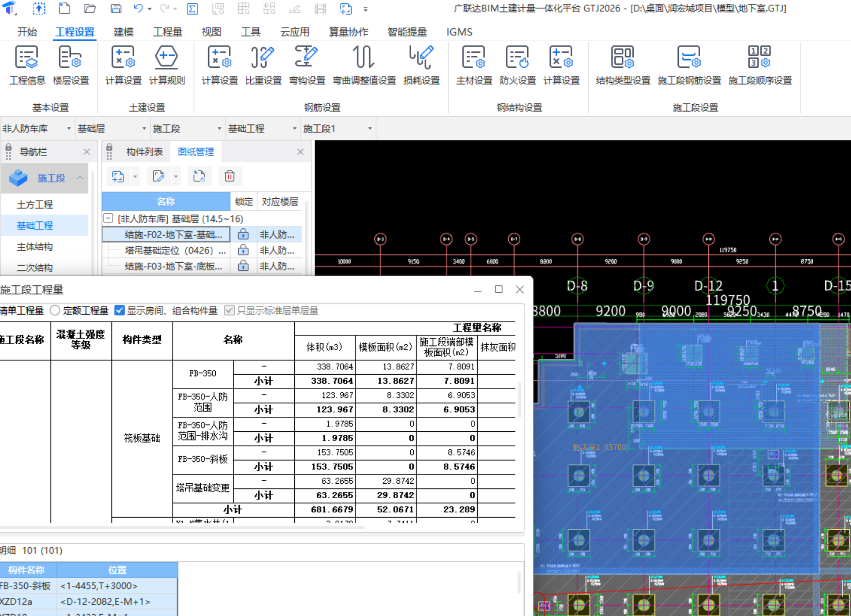This screenshot has width=851, height=616.
Task: Click the 位置 column header in detail table
Action: tap(117, 570)
